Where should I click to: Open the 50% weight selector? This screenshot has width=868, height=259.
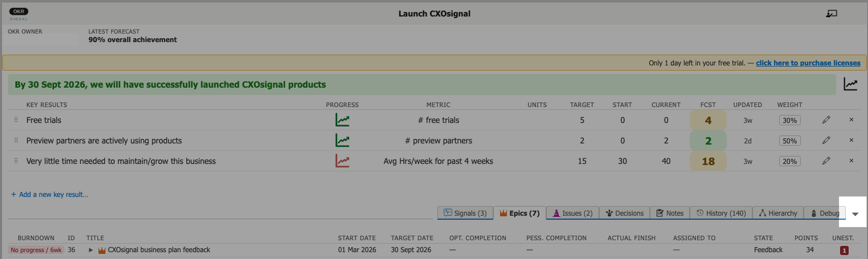coord(790,141)
